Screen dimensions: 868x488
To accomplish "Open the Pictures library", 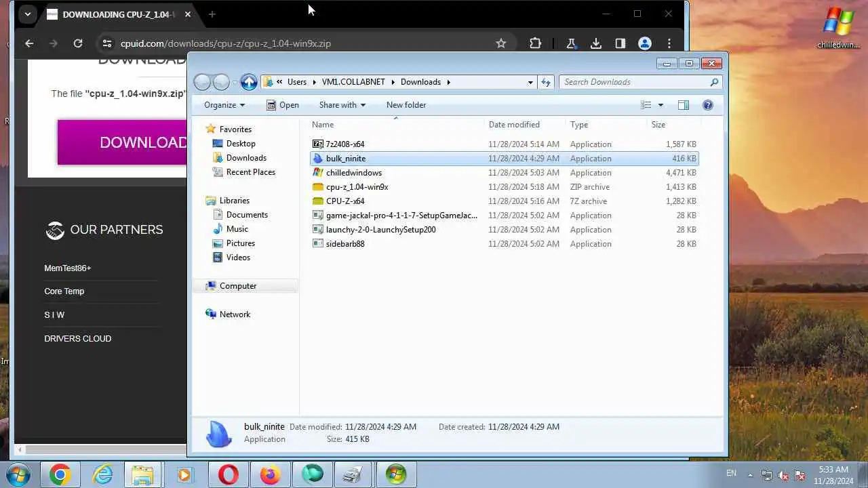I will coord(241,243).
